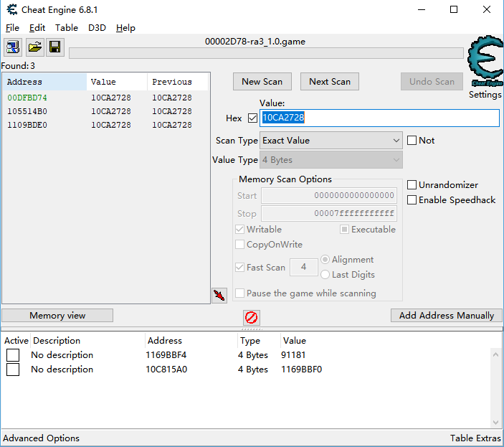Viewport: 504px width, 447px height.
Task: Open the Value Type dropdown
Action: [331, 160]
